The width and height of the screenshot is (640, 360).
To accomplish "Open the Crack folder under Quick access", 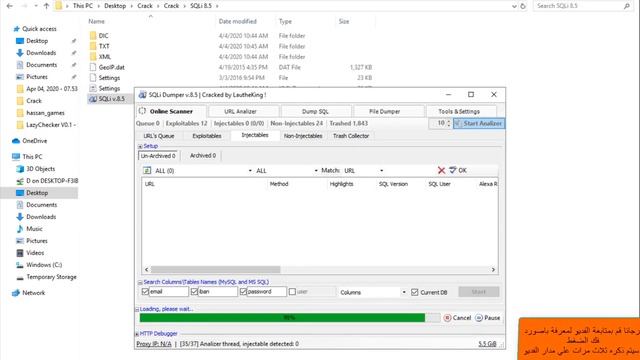I will click(34, 101).
